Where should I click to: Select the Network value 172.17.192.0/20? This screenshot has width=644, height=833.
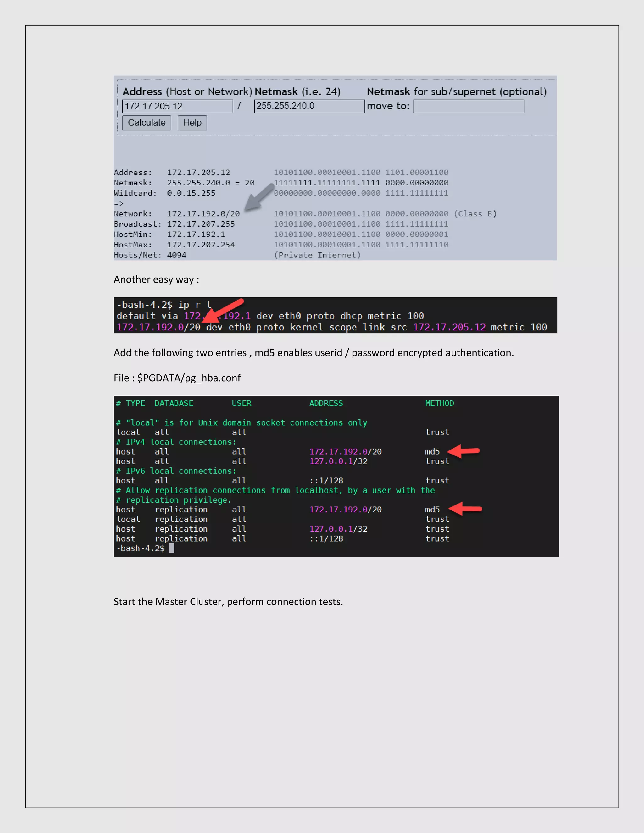(x=203, y=214)
